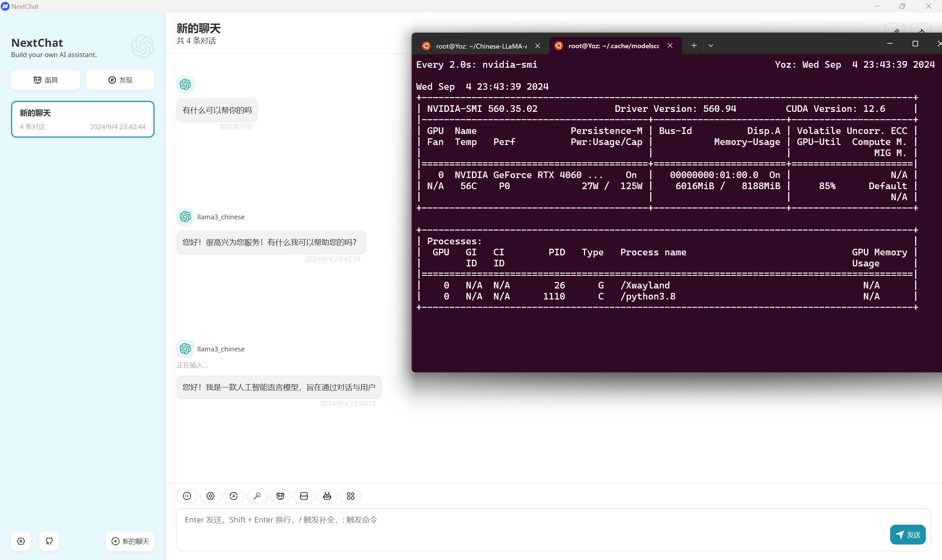Click the 预设提示词 label
Image resolution: width=942 pixels, height=560 pixels.
[236, 127]
